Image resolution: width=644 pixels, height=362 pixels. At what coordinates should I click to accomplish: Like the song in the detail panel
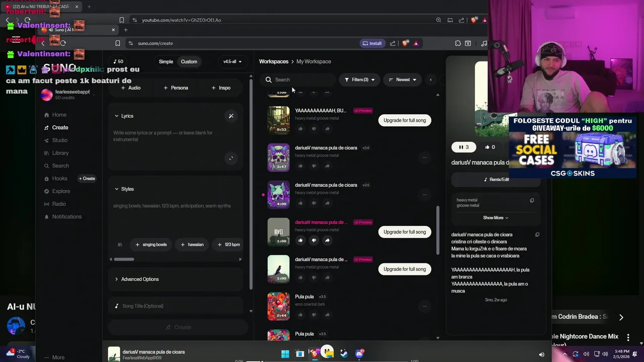490,147
